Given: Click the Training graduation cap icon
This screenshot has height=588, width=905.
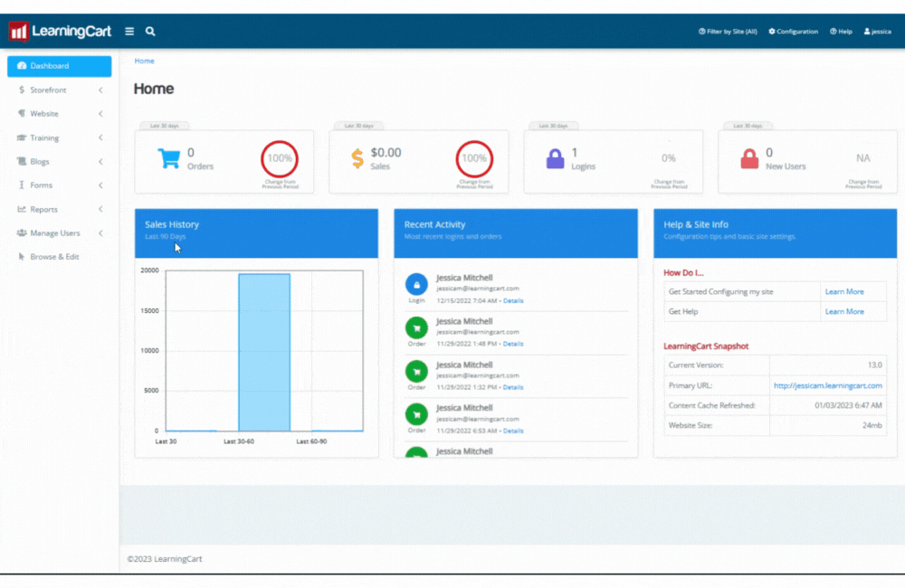Looking at the screenshot, I should [x=22, y=138].
